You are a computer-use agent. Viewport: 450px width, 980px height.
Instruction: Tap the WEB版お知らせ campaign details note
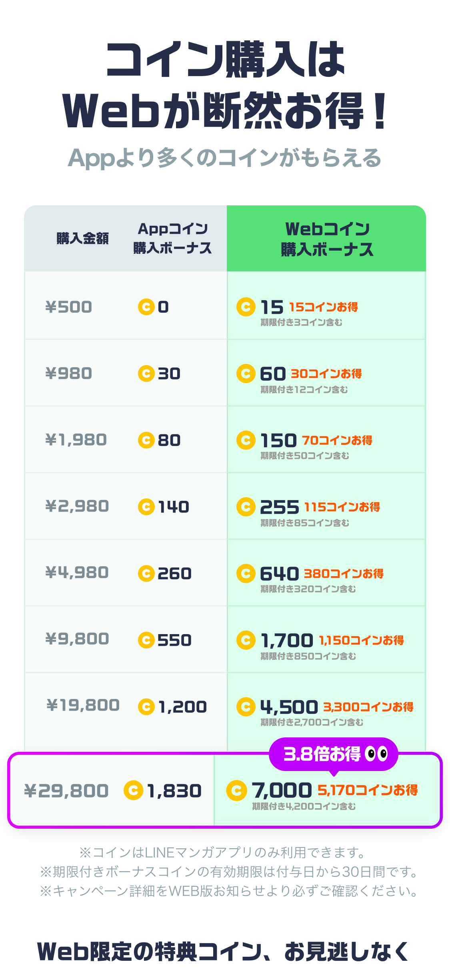coord(229,891)
